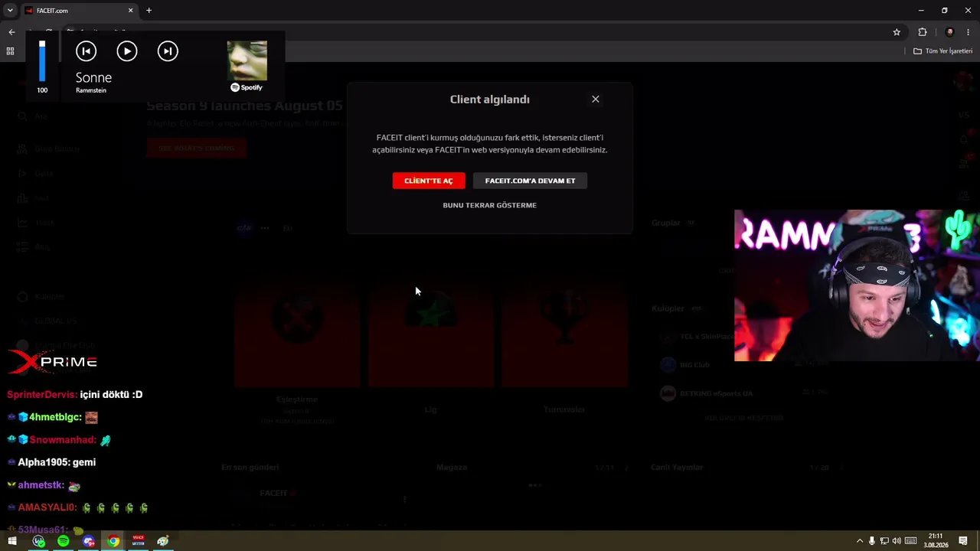The width and height of the screenshot is (980, 551).
Task: Bookmark this page with the star icon
Action: click(897, 32)
